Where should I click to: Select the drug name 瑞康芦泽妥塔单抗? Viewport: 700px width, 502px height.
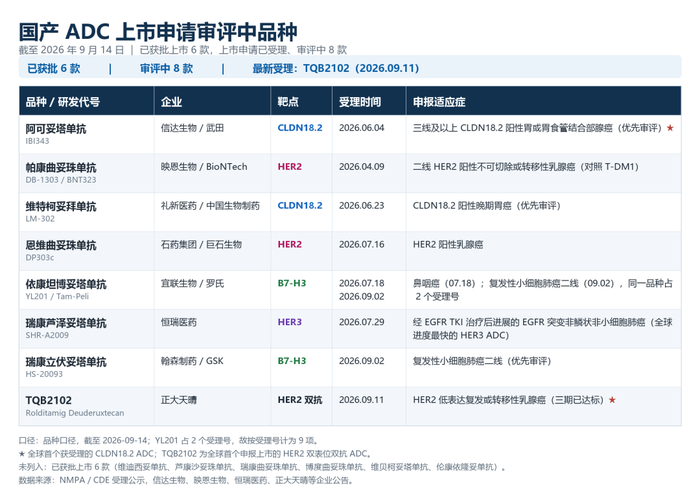coord(66,323)
